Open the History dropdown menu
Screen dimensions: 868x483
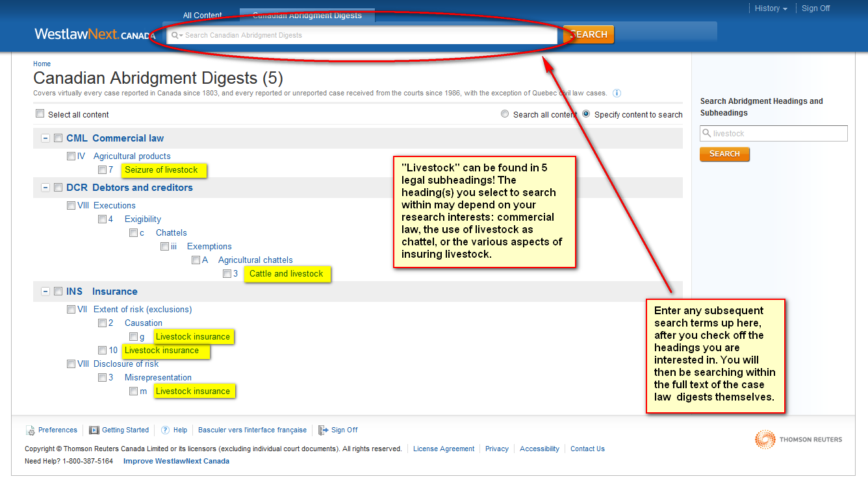tap(771, 8)
